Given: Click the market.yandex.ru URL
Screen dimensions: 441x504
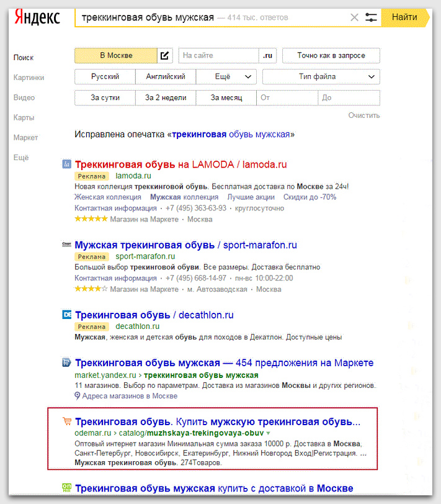Looking at the screenshot, I should (x=105, y=375).
